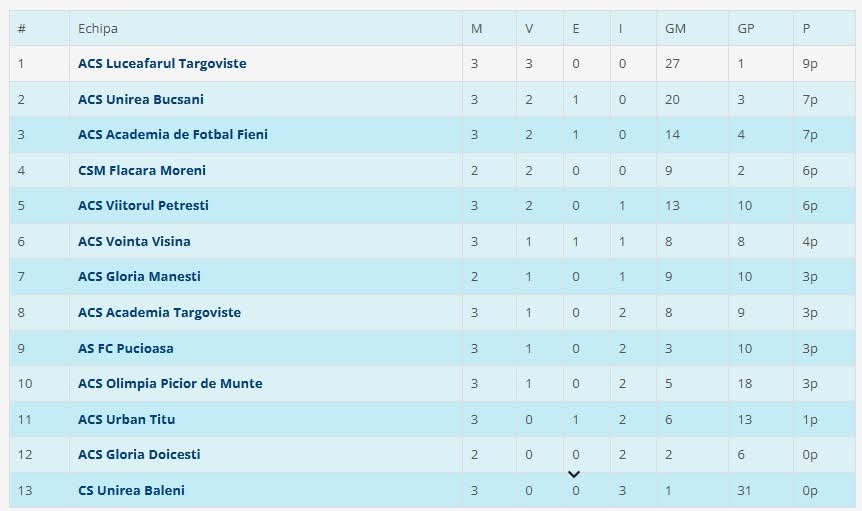Image resolution: width=862 pixels, height=511 pixels.
Task: Open ACS Academia Targoviste team page
Action: [x=159, y=312]
